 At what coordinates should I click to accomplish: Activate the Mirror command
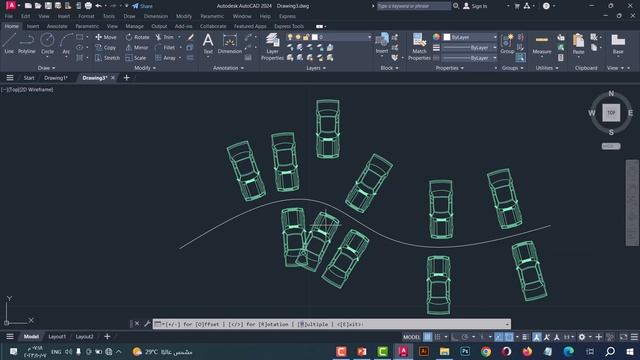(x=137, y=47)
